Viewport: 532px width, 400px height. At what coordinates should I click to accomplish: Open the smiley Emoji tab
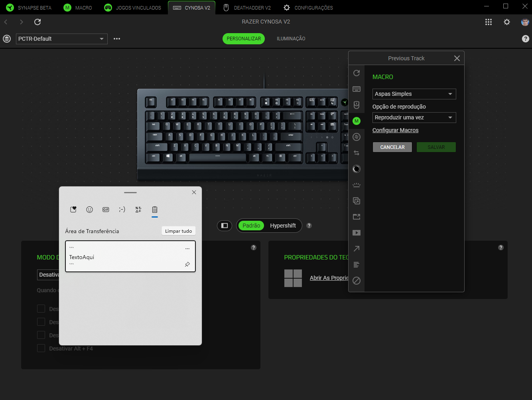[90, 210]
